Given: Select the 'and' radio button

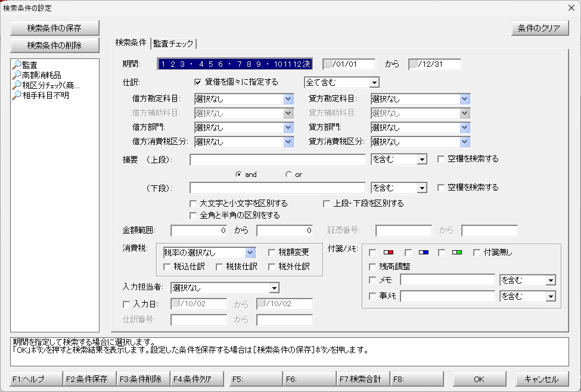Looking at the screenshot, I should [x=238, y=174].
